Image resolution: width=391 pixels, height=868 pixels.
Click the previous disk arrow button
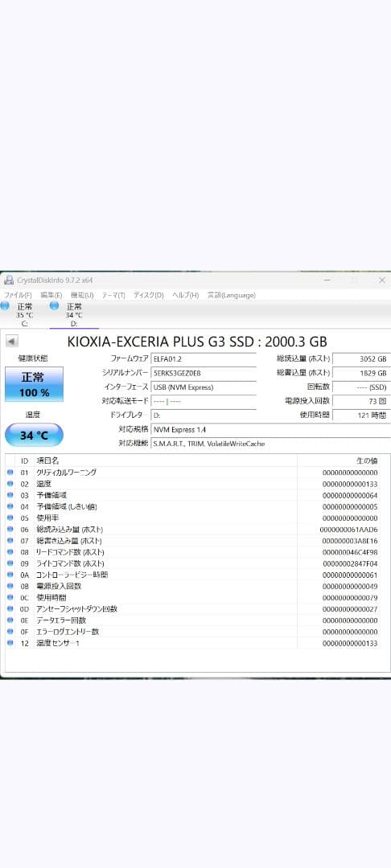pos(11,342)
